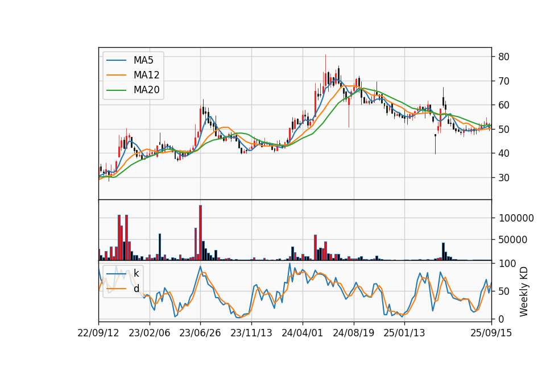Click the 40 price axis tick label

pos(503,153)
